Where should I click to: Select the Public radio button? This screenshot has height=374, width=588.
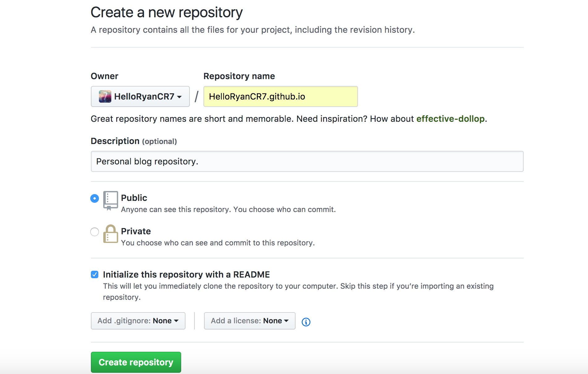95,198
